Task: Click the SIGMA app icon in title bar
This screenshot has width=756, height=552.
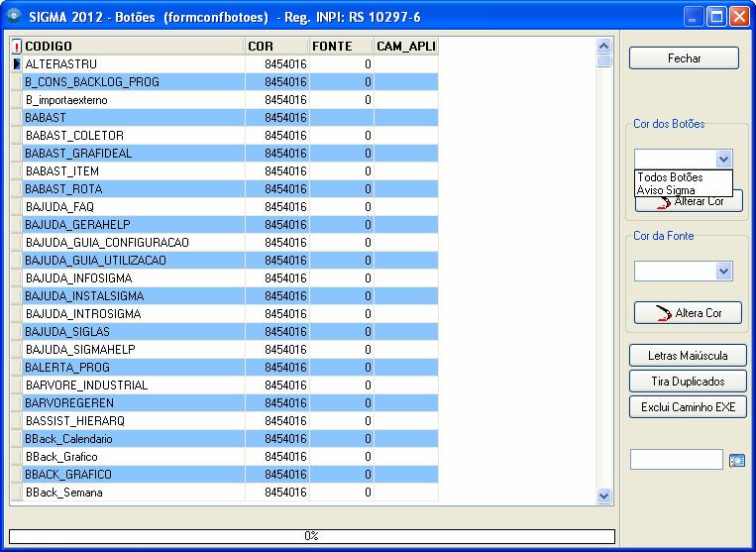Action: [x=14, y=17]
